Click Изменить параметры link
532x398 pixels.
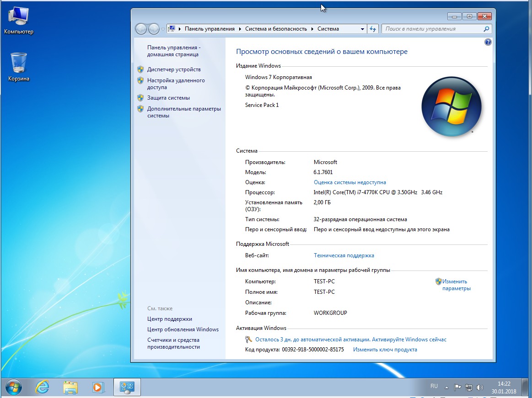coord(457,285)
